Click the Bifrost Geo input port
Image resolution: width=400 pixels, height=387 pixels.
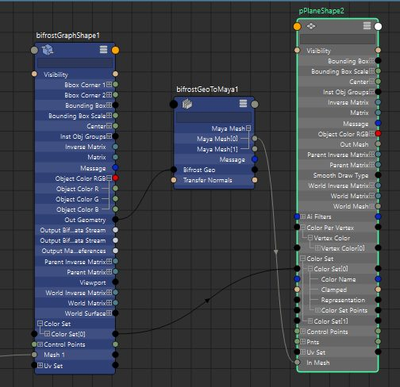coord(174,170)
